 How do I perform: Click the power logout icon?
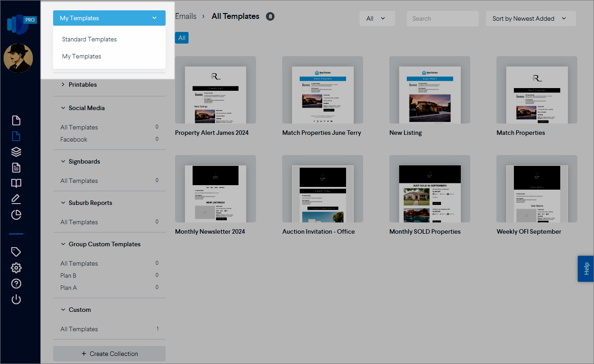(16, 299)
